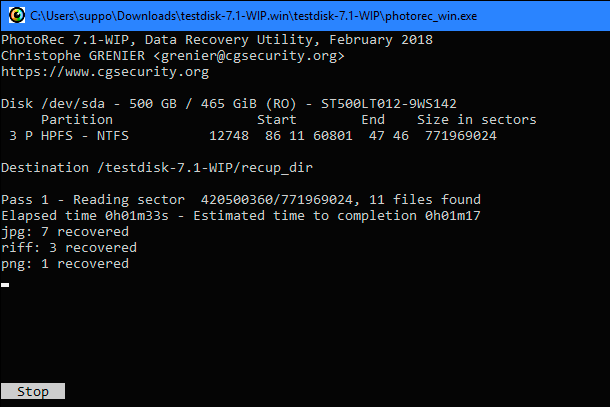The height and width of the screenshot is (407, 610).
Task: Click the jpg: 7 recovered line
Action: (65, 232)
